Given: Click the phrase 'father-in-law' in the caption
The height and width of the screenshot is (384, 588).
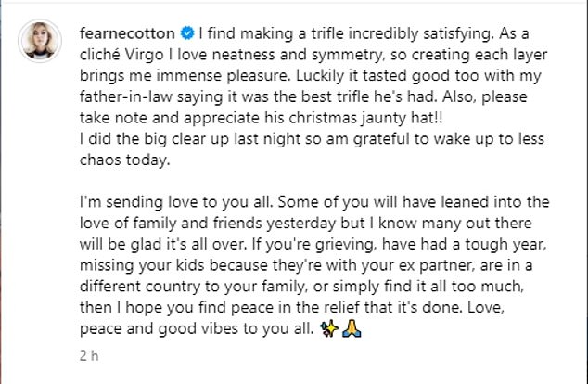Looking at the screenshot, I should tap(125, 96).
